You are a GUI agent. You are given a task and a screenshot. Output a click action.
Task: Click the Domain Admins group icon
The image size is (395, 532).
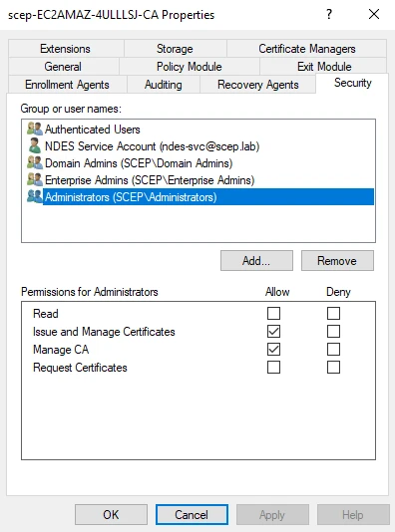click(35, 162)
